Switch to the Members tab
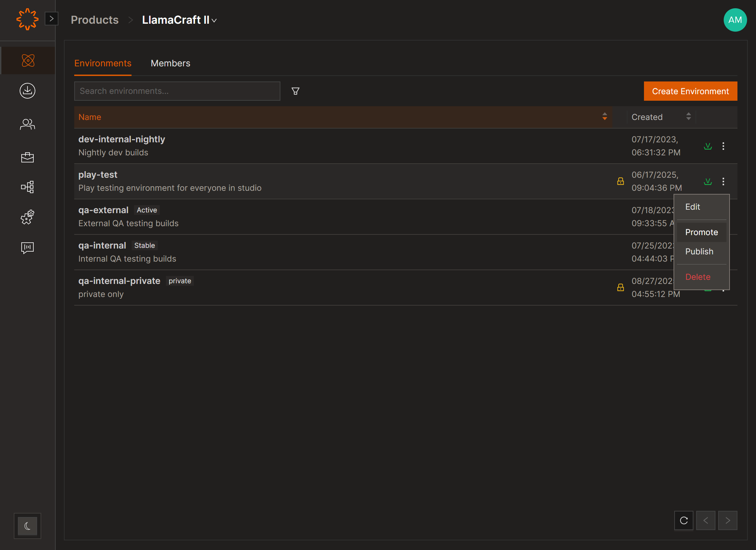The height and width of the screenshot is (550, 756). (x=170, y=63)
